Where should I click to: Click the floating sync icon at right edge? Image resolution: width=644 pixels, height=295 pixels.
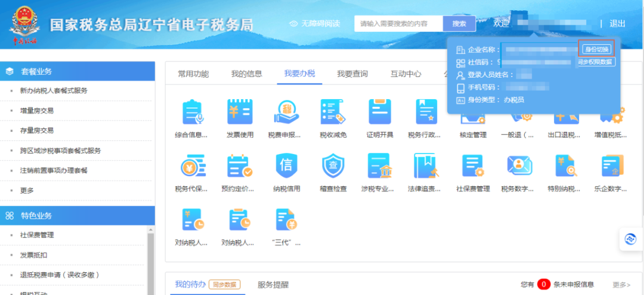click(x=630, y=239)
